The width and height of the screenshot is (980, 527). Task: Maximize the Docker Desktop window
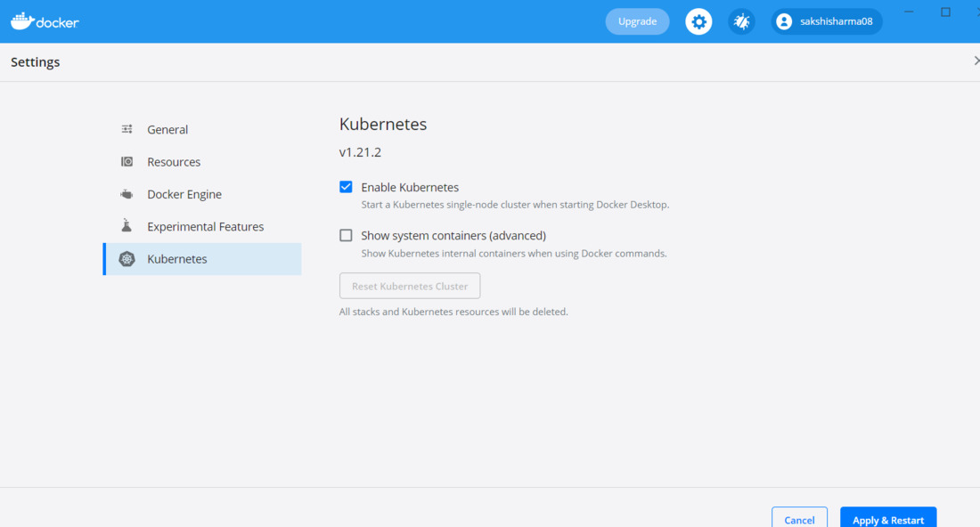(945, 12)
